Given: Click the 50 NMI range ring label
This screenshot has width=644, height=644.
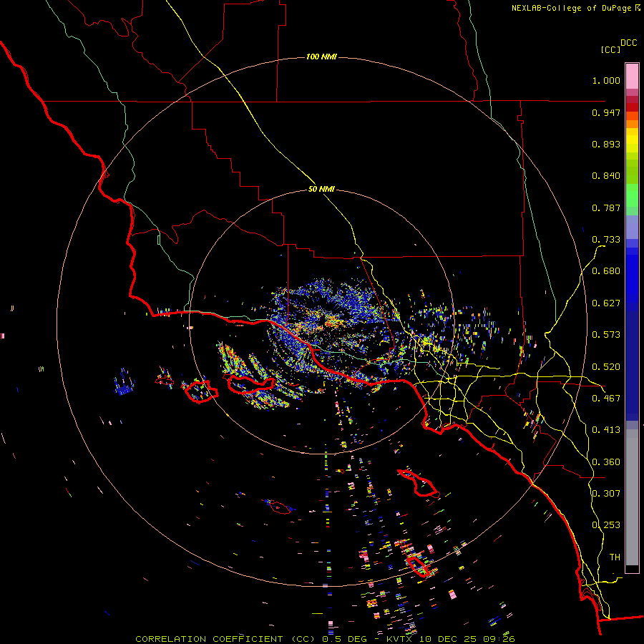Looking at the screenshot, I should pyautogui.click(x=321, y=190).
